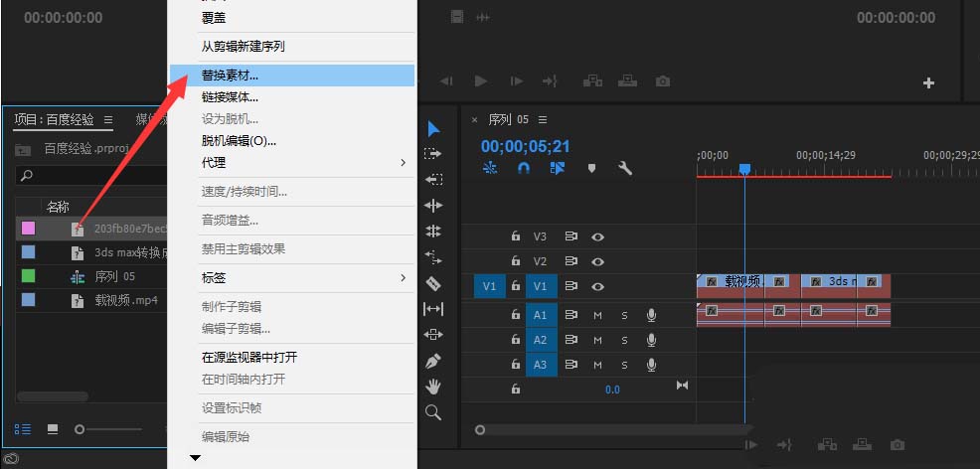Toggle sync lock on V2 track

coord(571,261)
